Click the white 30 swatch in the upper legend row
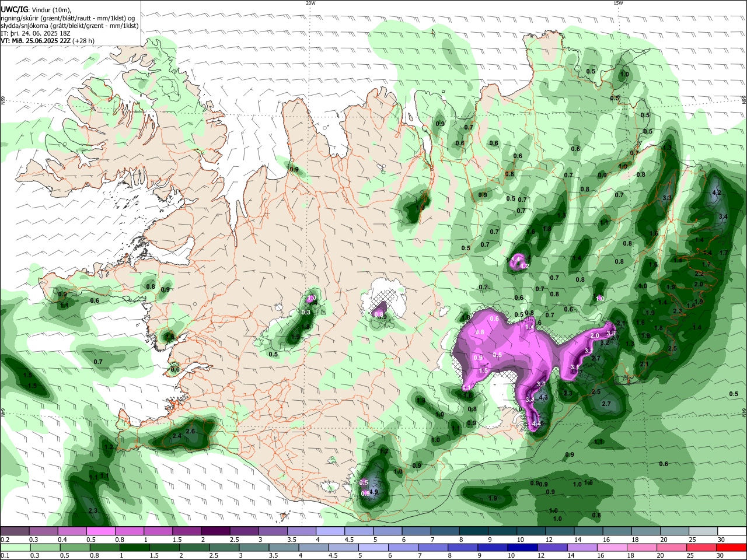Image resolution: width=747 pixels, height=560 pixels. click(732, 531)
